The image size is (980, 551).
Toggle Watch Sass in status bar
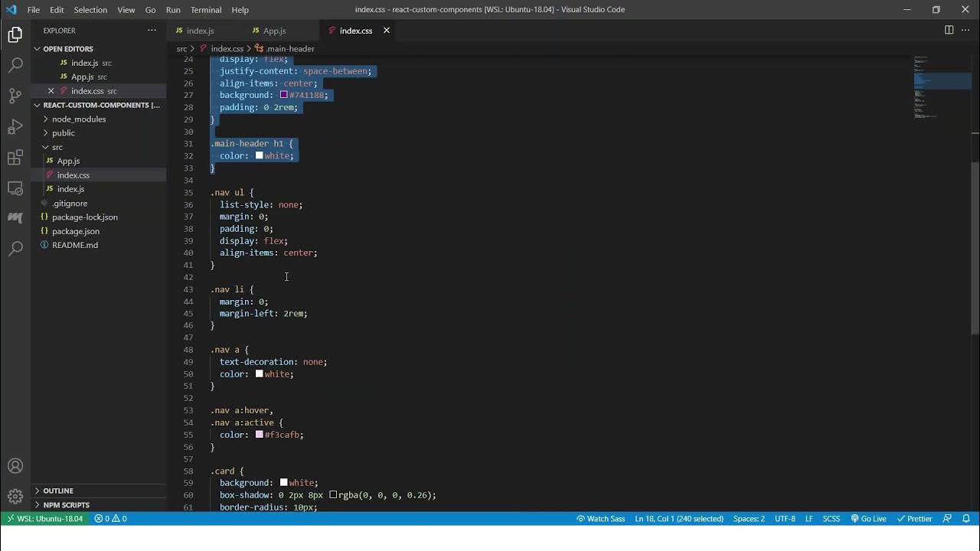600,518
